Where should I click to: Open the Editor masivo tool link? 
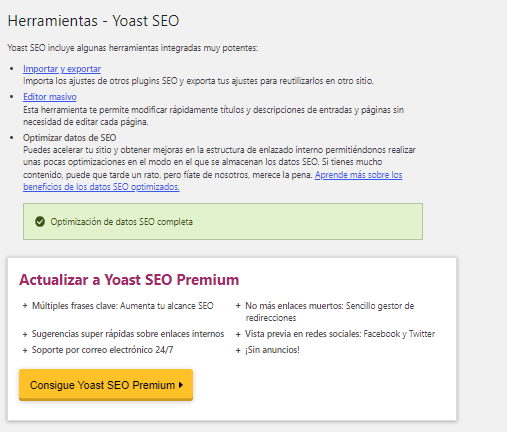50,97
